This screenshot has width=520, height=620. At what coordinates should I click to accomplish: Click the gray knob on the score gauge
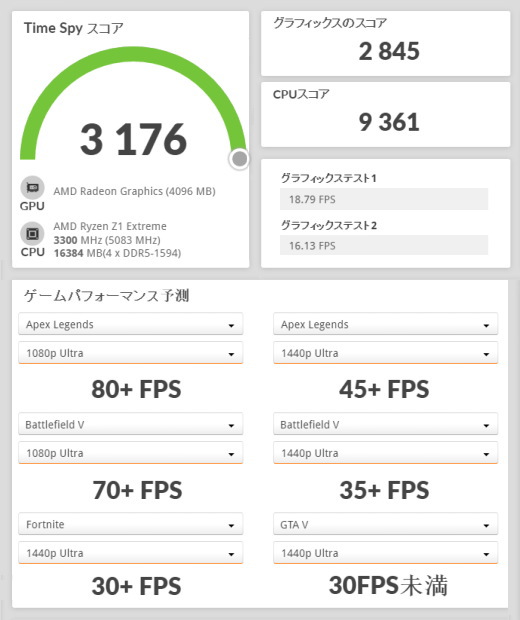(x=239, y=159)
